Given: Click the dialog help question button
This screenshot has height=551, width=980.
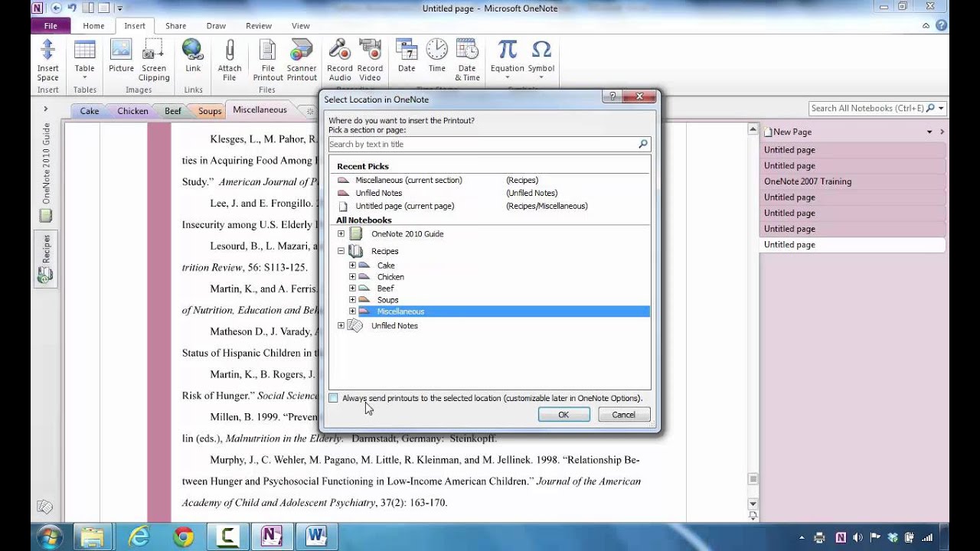Looking at the screenshot, I should [612, 96].
